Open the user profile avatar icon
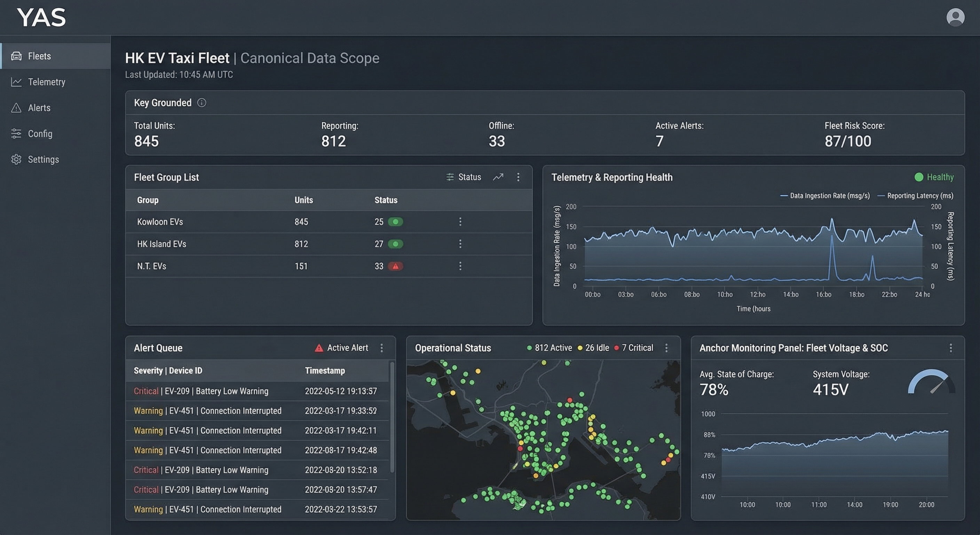Image resolution: width=980 pixels, height=535 pixels. point(955,17)
